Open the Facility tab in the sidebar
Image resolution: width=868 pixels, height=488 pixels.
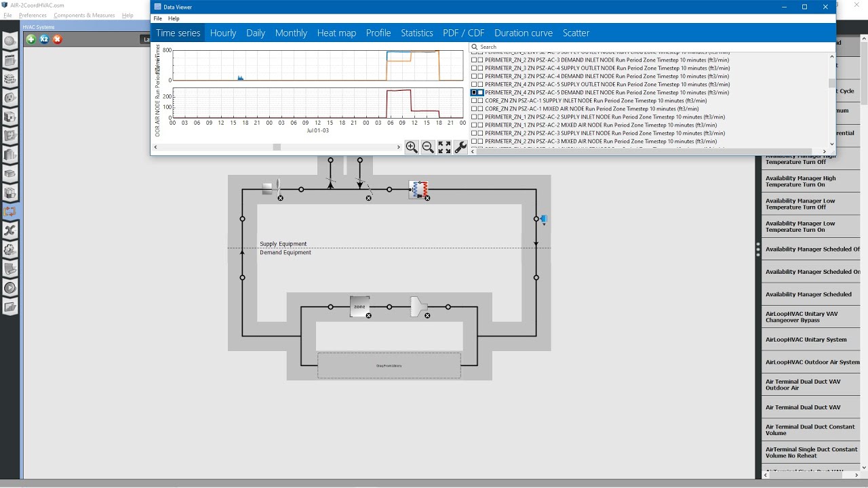[x=9, y=155]
